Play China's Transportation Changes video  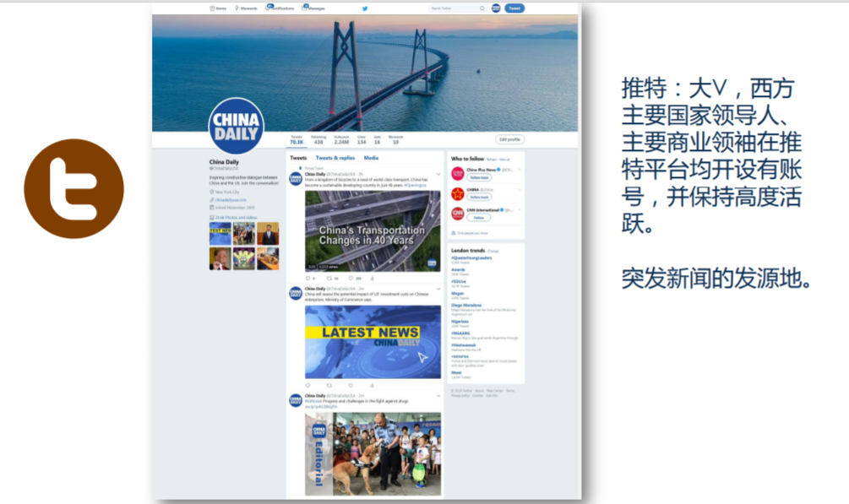(x=373, y=231)
